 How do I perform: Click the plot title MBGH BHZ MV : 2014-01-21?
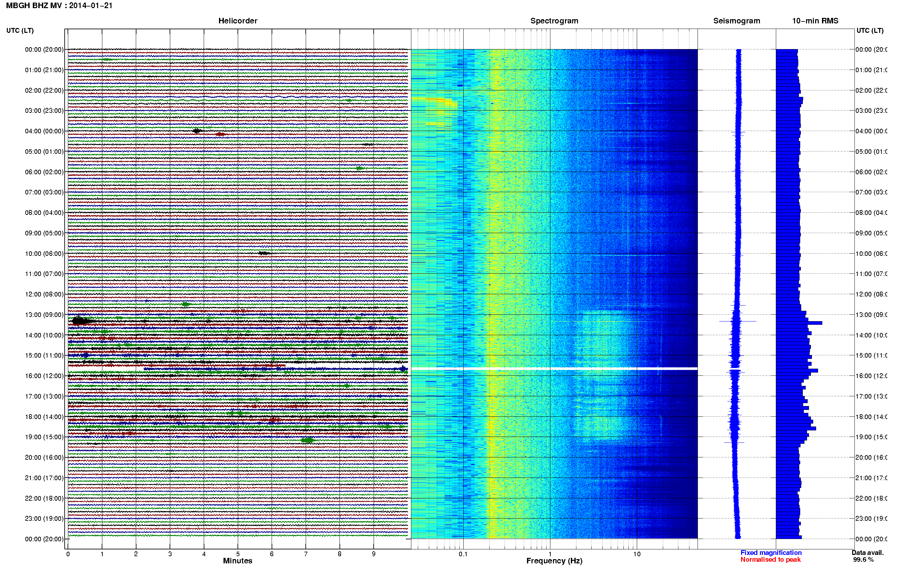point(59,6)
